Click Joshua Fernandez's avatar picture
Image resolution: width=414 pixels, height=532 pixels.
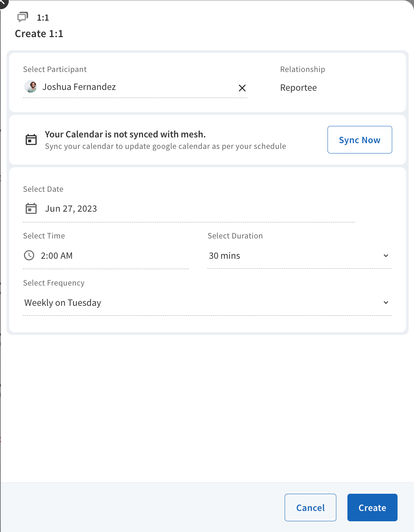(x=31, y=87)
